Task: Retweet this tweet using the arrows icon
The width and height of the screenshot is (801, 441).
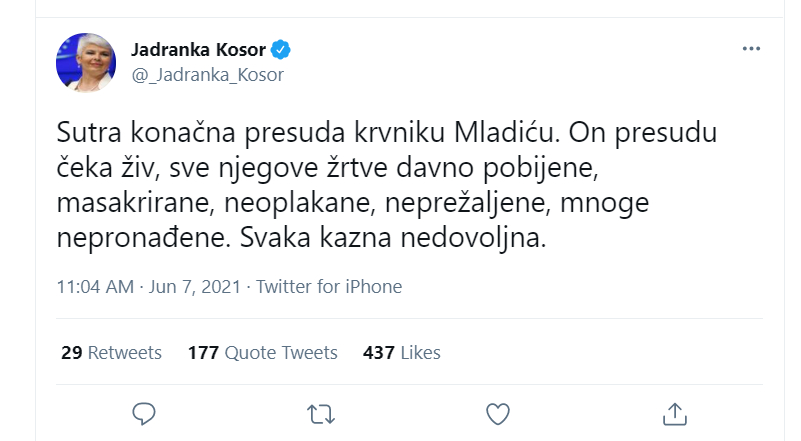Action: click(321, 412)
